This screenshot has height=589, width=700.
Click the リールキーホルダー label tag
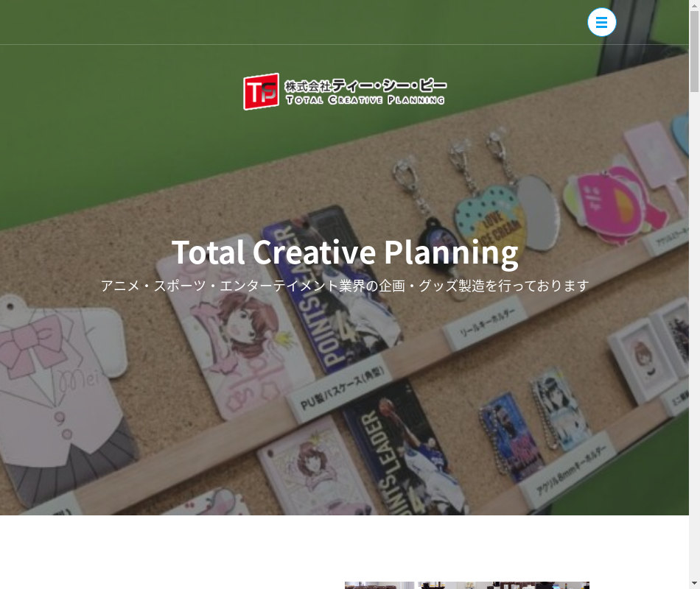click(486, 325)
